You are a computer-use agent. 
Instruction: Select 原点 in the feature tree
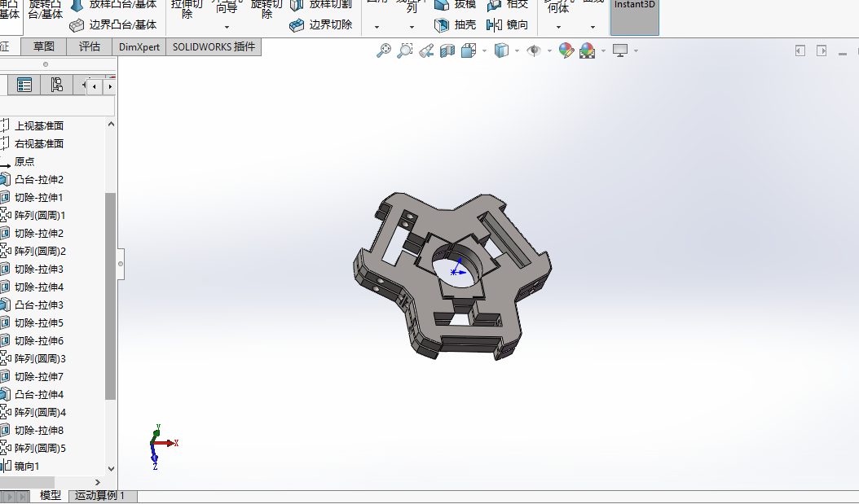[24, 162]
